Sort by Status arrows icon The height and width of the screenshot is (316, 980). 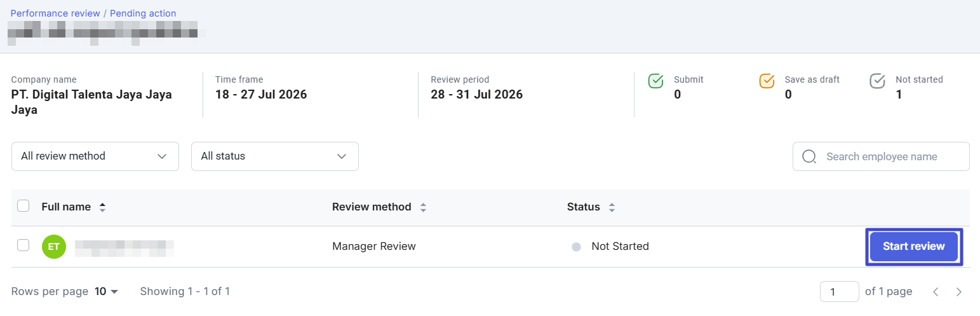tap(612, 207)
